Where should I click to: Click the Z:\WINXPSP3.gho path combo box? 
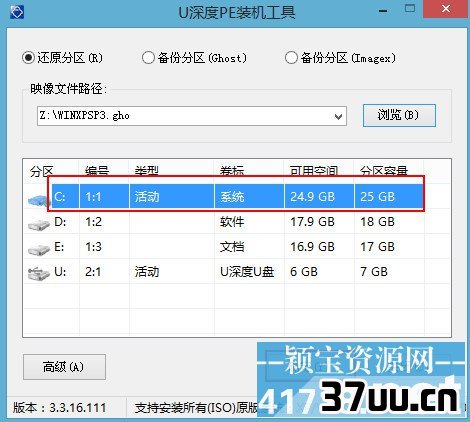(192, 116)
